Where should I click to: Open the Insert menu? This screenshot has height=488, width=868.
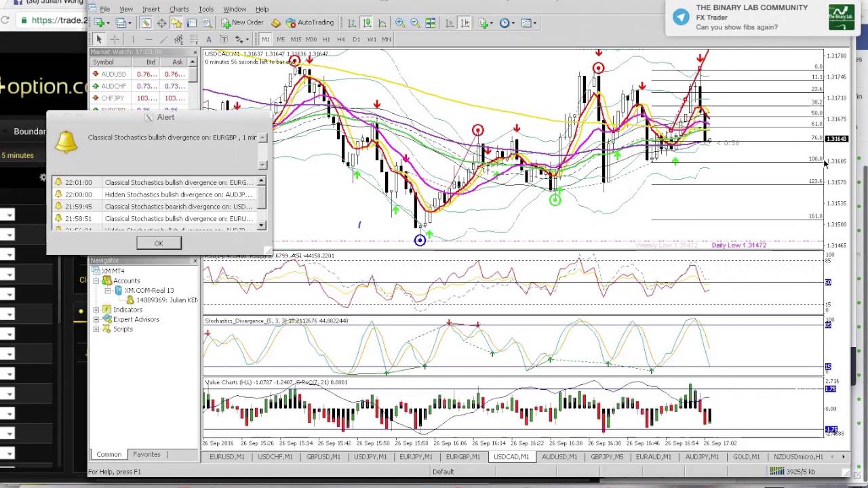pyautogui.click(x=151, y=9)
